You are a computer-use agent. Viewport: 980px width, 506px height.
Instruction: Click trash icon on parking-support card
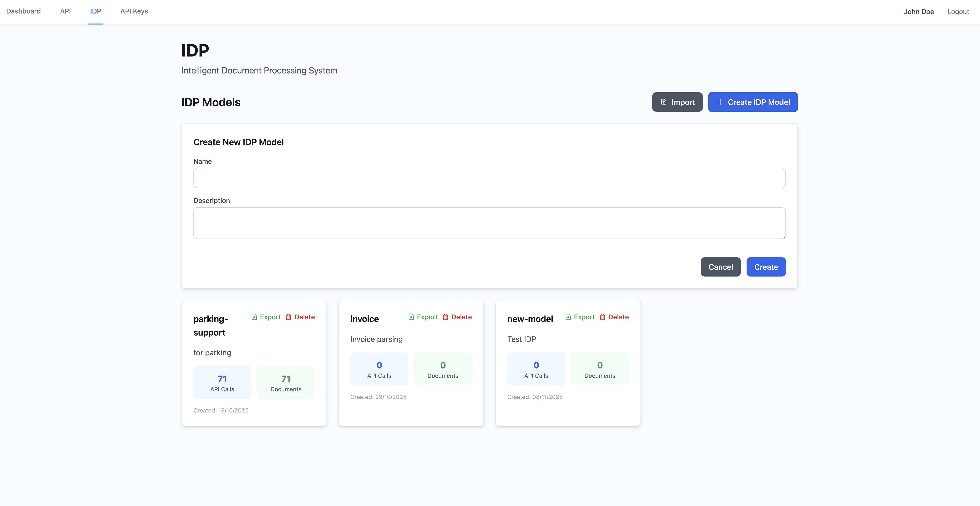pos(288,317)
